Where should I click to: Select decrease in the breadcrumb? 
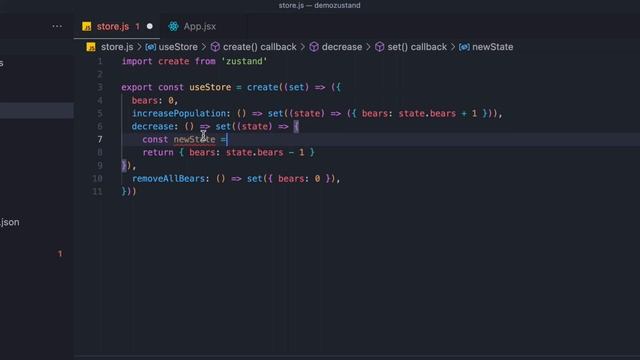point(342,47)
